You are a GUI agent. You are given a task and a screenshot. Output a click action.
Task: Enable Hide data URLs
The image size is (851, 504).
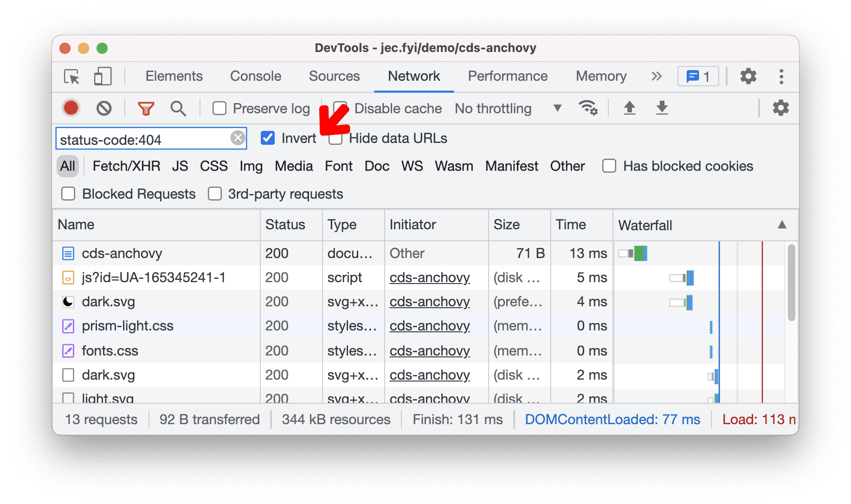[335, 138]
